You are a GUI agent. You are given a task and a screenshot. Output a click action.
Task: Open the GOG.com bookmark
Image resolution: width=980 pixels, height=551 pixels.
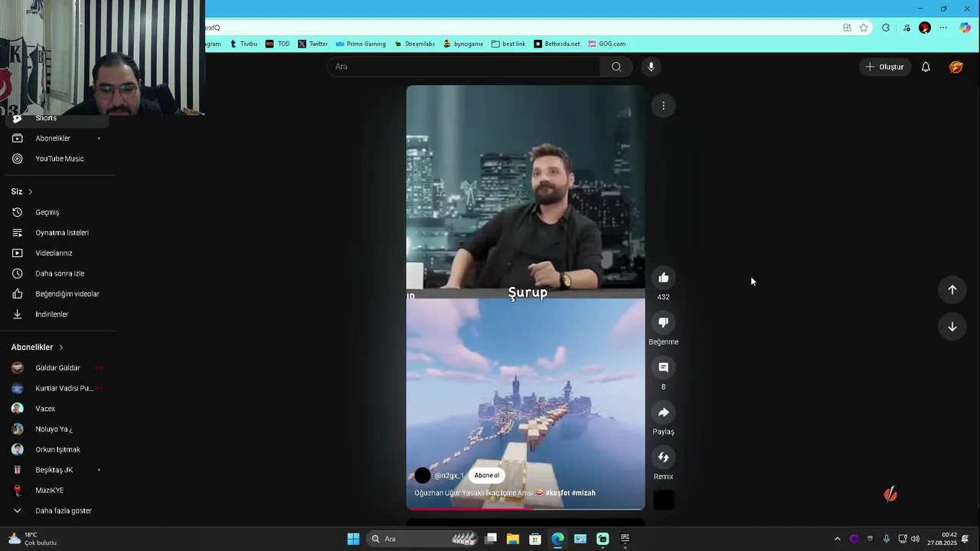coord(607,44)
